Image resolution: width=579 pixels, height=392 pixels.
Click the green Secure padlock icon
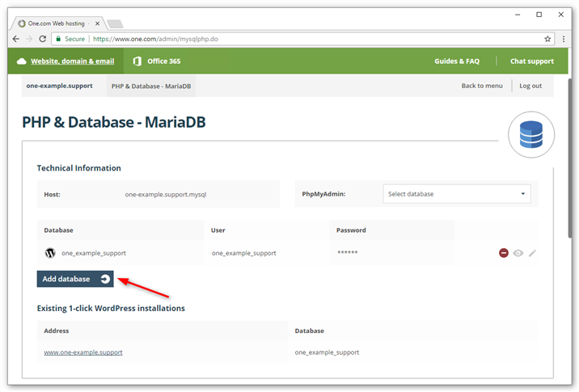click(x=58, y=39)
